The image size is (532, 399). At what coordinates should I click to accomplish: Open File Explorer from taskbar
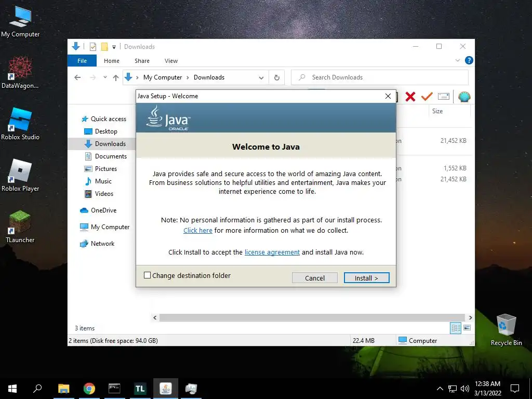tap(63, 389)
